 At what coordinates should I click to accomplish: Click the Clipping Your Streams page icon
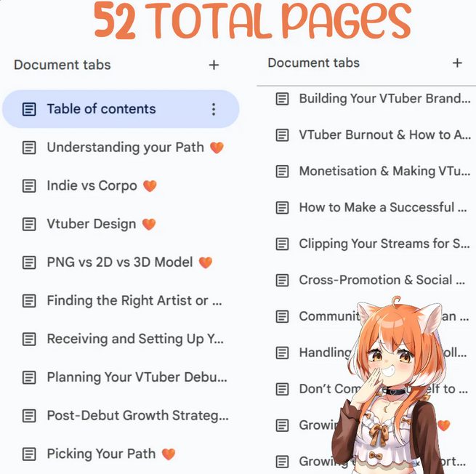(x=282, y=244)
